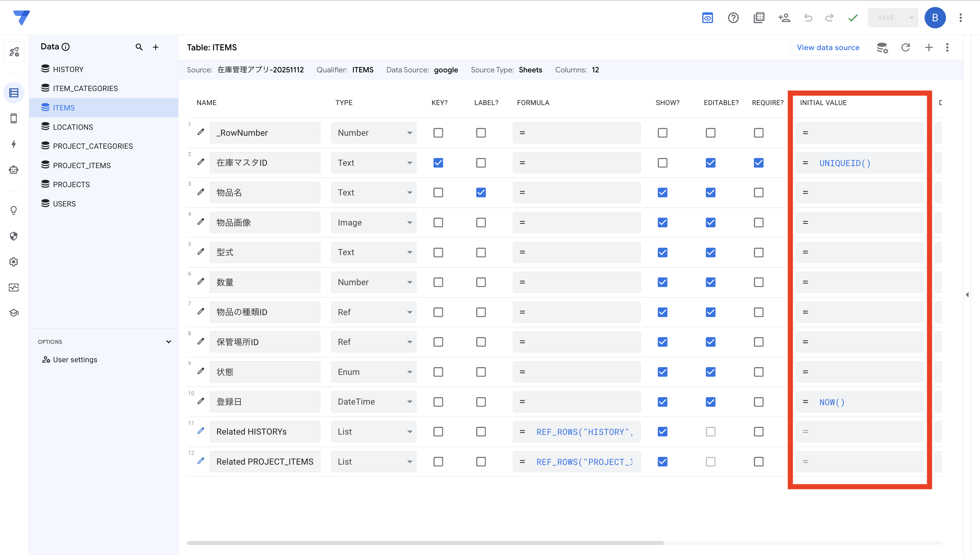
Task: Open type dropdown for 状態 column
Action: 374,372
